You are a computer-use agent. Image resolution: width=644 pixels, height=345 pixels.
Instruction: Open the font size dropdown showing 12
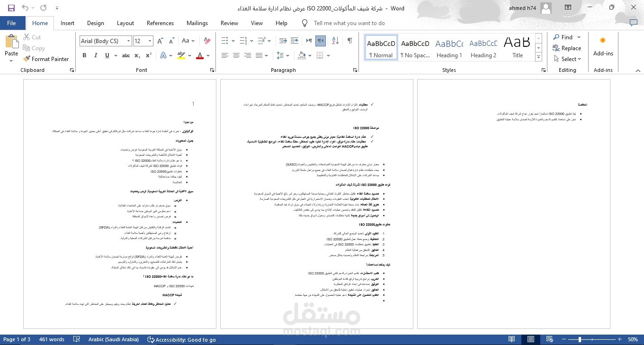tap(150, 41)
